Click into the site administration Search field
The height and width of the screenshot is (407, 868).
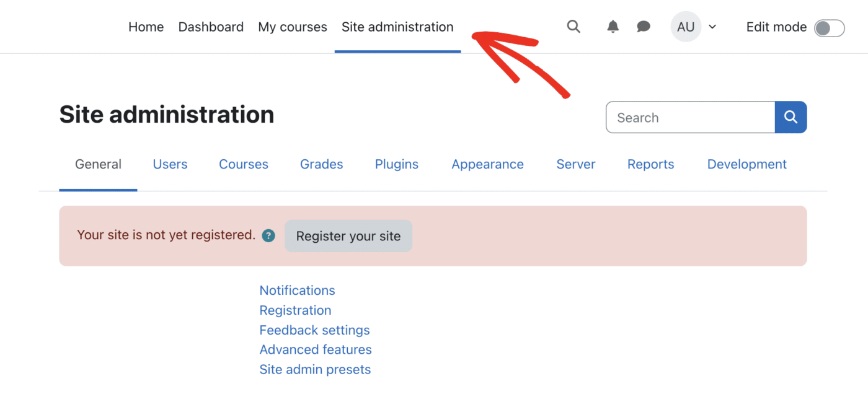[690, 117]
